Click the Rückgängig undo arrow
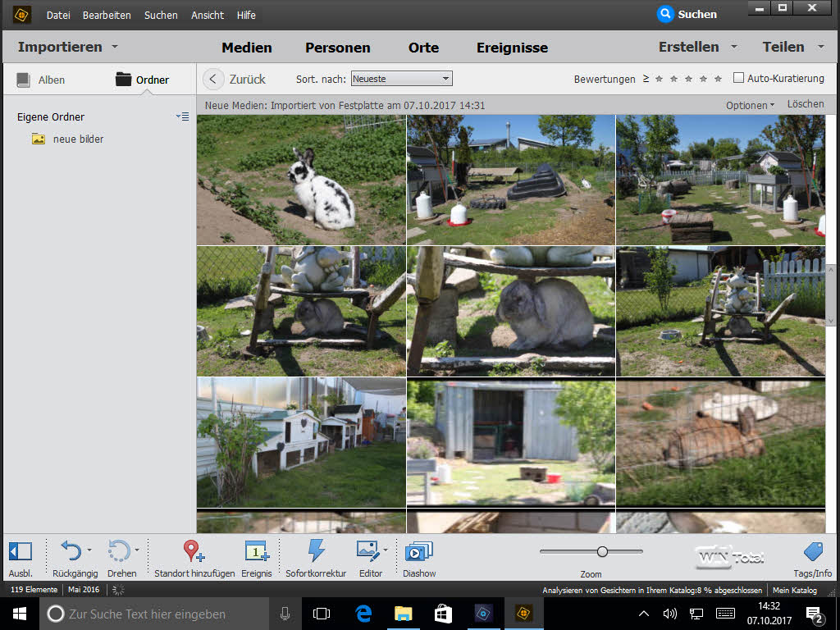This screenshot has width=840, height=630. [x=71, y=550]
